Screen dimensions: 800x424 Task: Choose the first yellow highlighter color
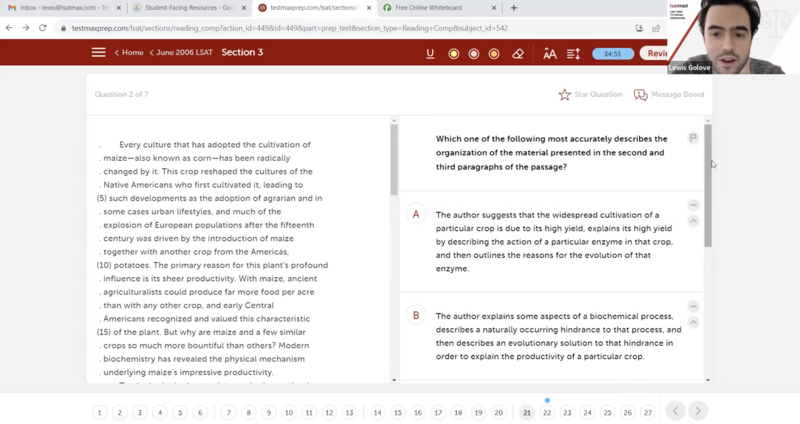pyautogui.click(x=453, y=53)
